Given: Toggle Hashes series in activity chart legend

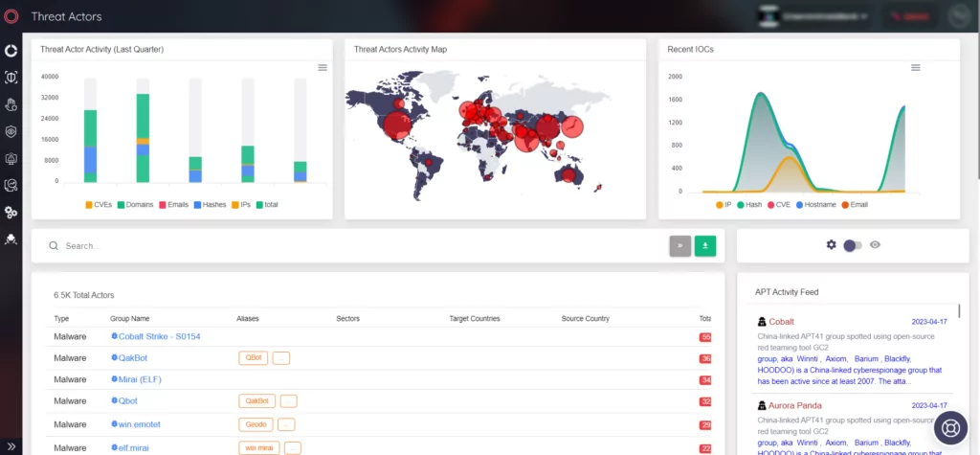Looking at the screenshot, I should [210, 205].
